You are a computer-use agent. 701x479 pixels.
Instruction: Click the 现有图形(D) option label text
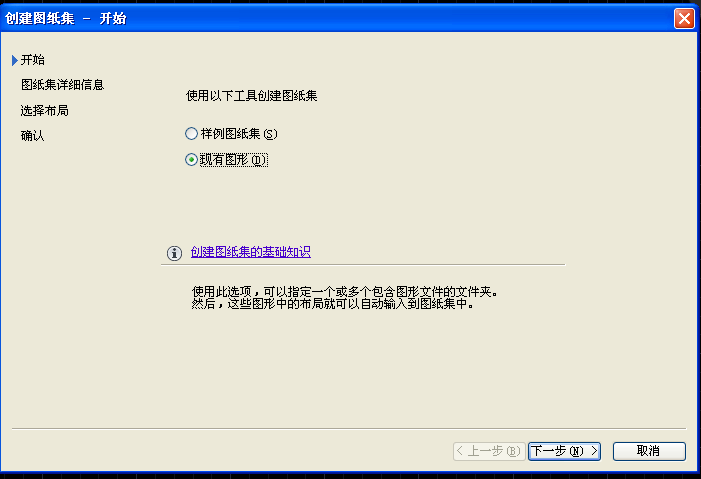(x=234, y=159)
